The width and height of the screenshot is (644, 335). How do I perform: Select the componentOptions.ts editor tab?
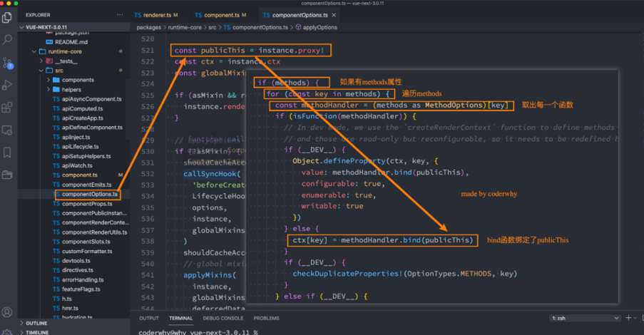pyautogui.click(x=300, y=15)
